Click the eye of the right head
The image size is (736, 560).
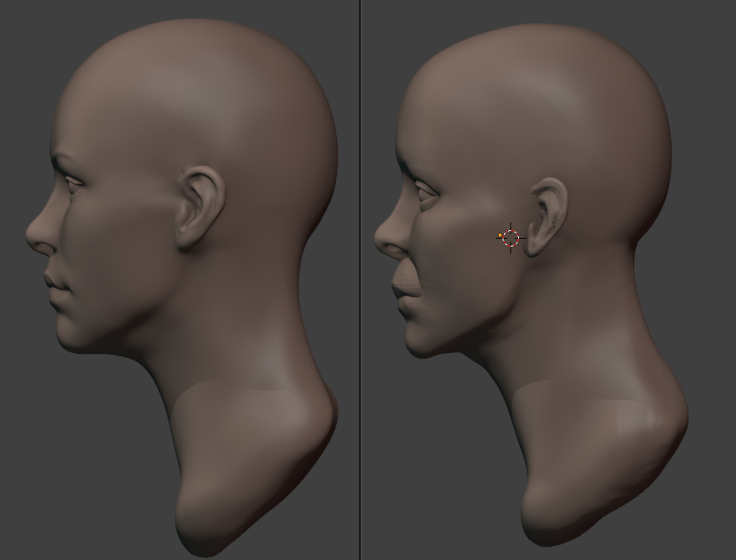426,189
